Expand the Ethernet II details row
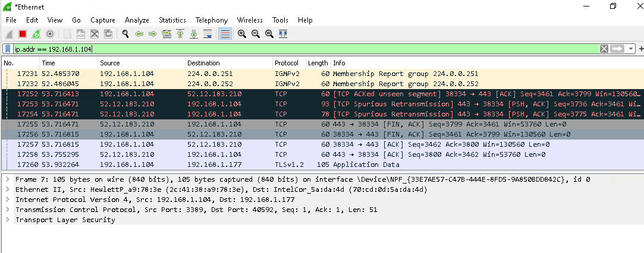Viewport: 644px width, 253px height. point(7,189)
